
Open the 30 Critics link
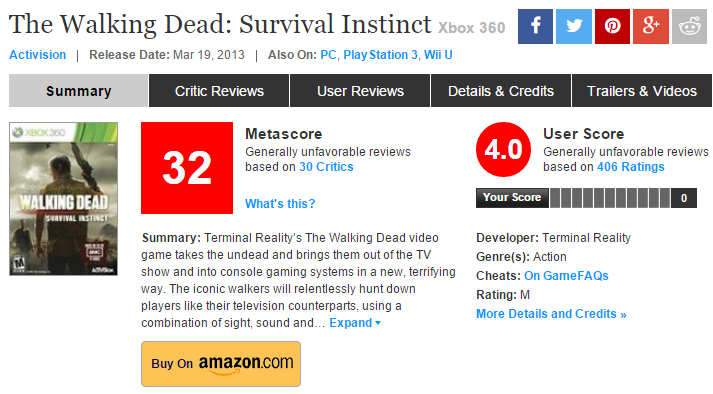(x=326, y=167)
